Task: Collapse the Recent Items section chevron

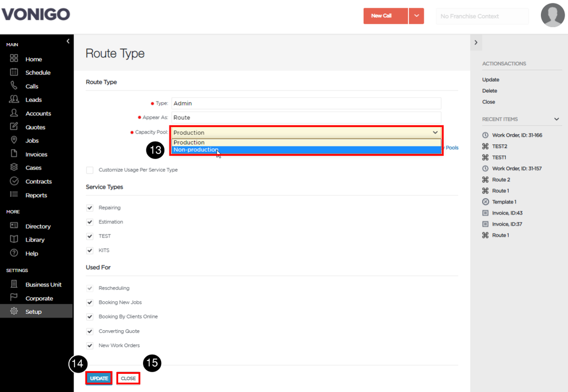Action: click(x=556, y=119)
